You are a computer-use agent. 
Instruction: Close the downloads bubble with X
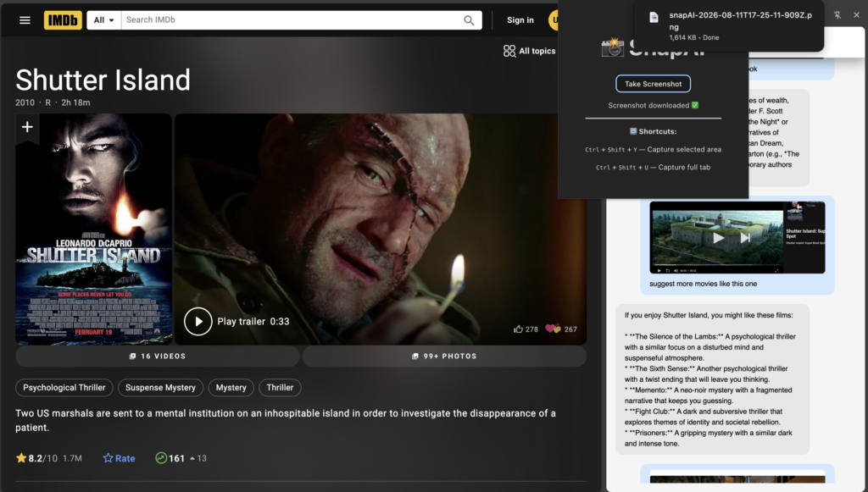tap(856, 15)
